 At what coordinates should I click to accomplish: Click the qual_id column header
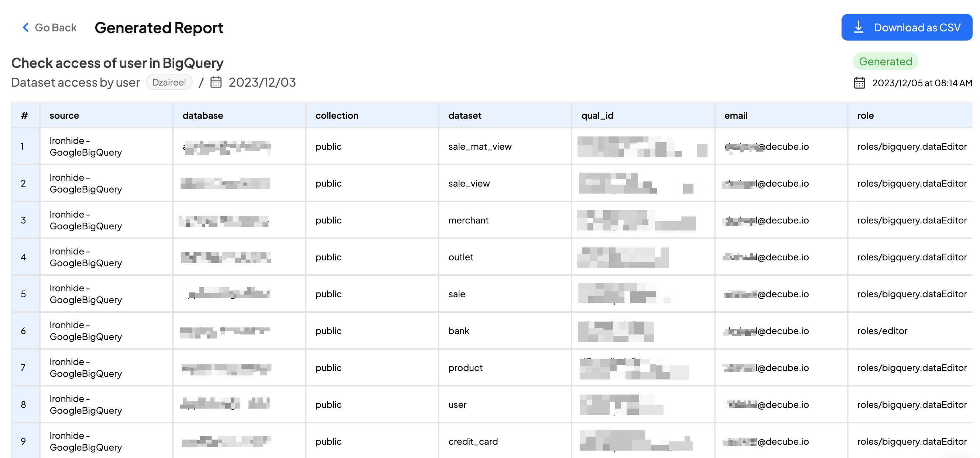click(x=597, y=115)
